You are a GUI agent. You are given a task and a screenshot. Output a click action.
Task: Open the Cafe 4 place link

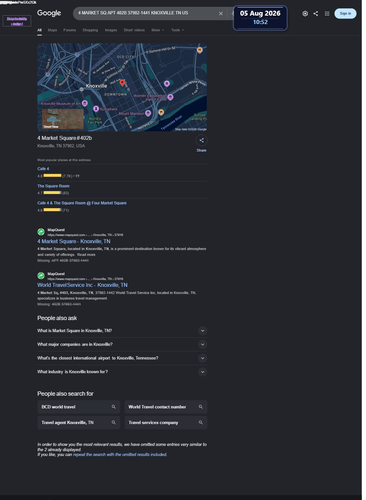click(43, 169)
